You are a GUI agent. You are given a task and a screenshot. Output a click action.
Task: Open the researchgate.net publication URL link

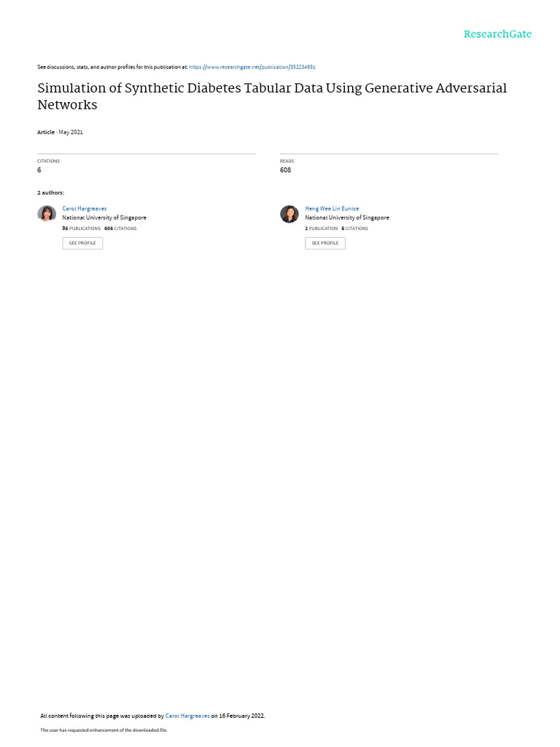pyautogui.click(x=252, y=67)
